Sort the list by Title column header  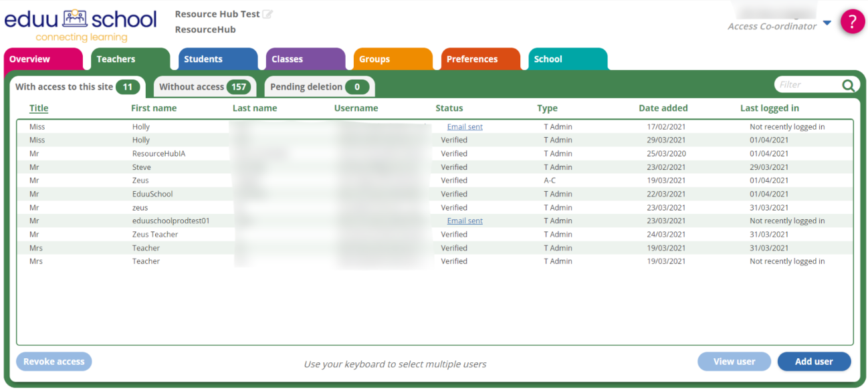[39, 108]
